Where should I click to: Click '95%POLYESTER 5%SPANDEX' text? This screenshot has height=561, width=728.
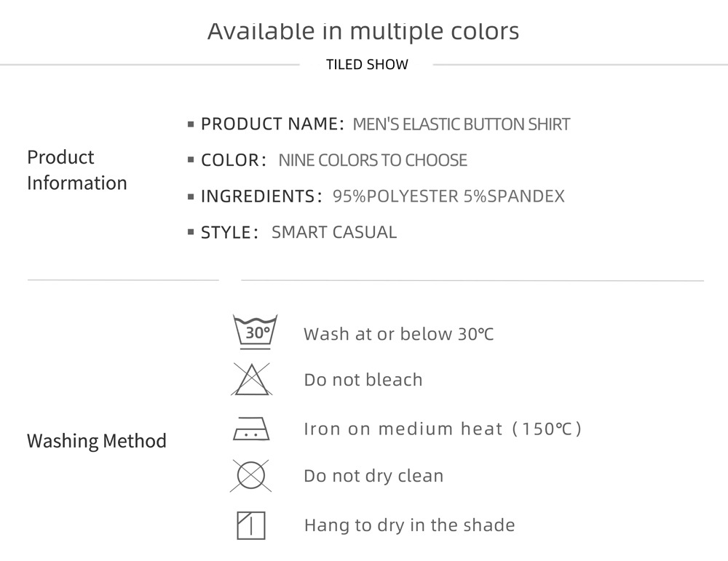tap(448, 196)
